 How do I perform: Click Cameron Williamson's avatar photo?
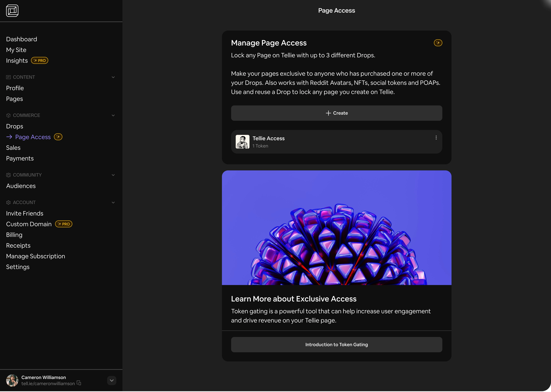coord(12,380)
